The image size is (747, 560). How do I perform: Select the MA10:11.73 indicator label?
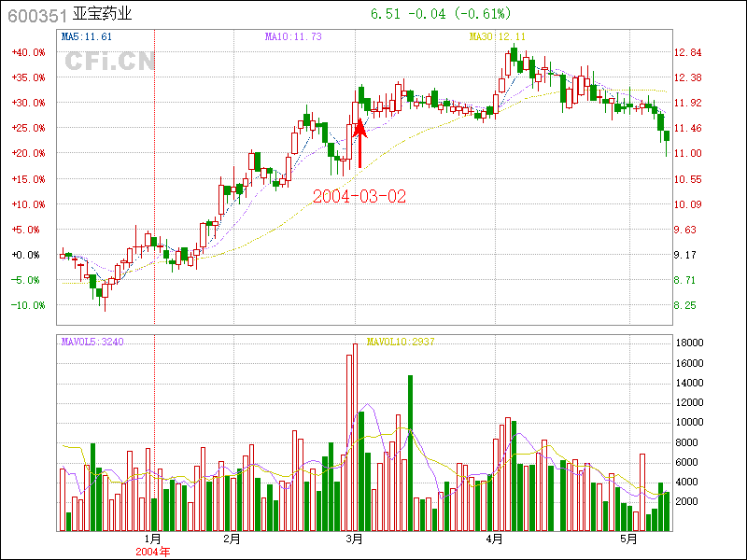pos(293,36)
